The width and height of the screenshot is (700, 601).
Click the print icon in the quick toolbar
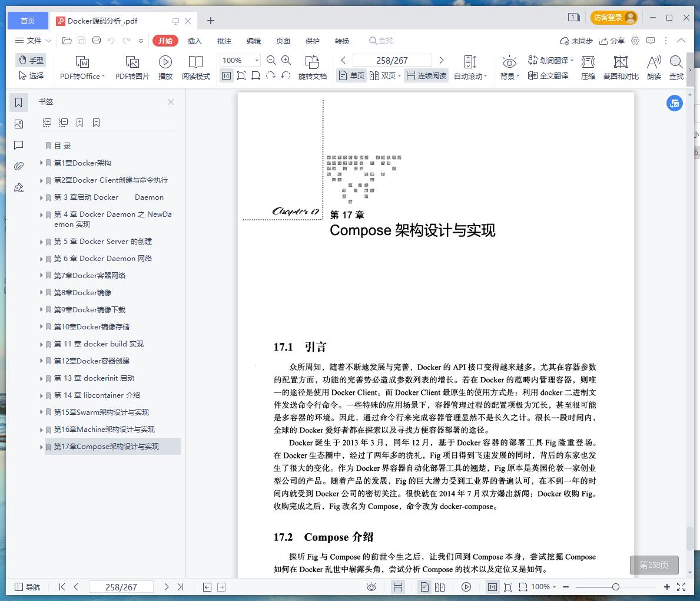[x=97, y=41]
